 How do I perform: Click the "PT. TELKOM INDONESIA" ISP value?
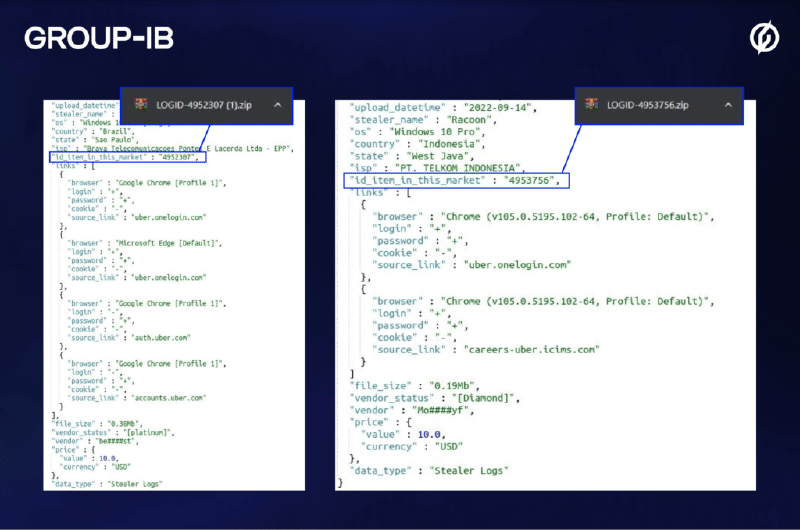click(471, 167)
